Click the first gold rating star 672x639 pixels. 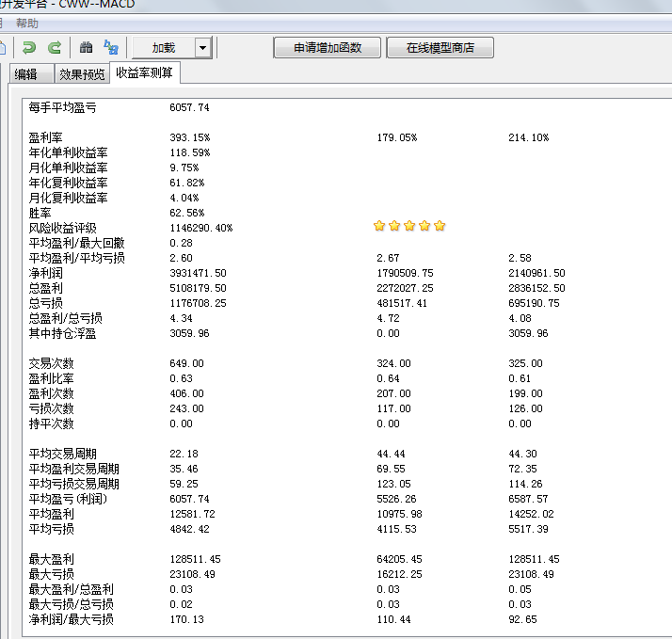pyautogui.click(x=379, y=226)
